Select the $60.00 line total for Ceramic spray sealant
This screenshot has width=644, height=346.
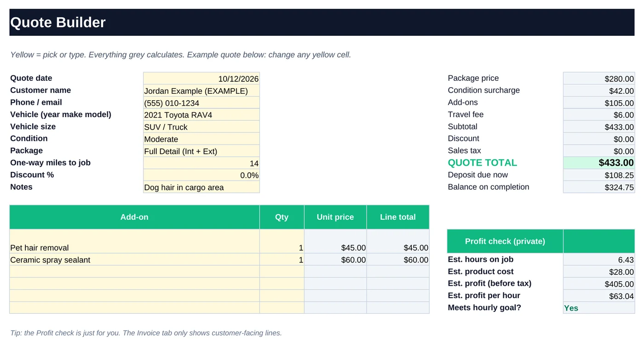click(398, 260)
